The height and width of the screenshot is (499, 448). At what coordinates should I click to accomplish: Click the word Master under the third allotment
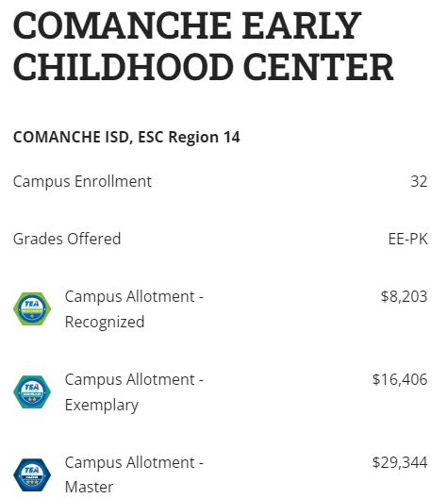(89, 488)
